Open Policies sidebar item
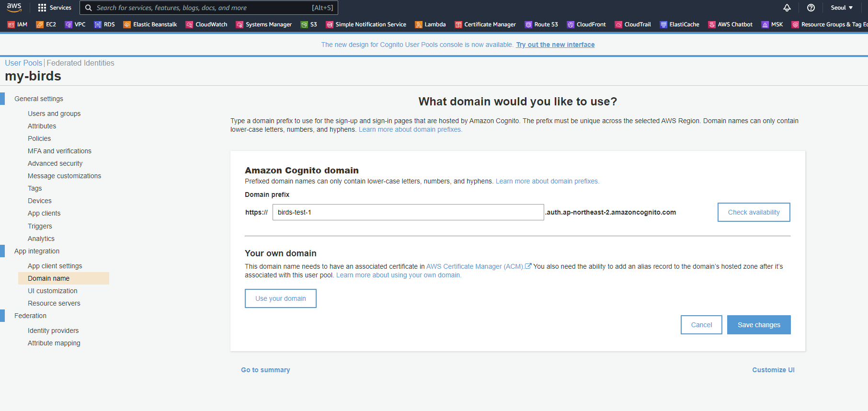The width and height of the screenshot is (868, 411). (39, 138)
